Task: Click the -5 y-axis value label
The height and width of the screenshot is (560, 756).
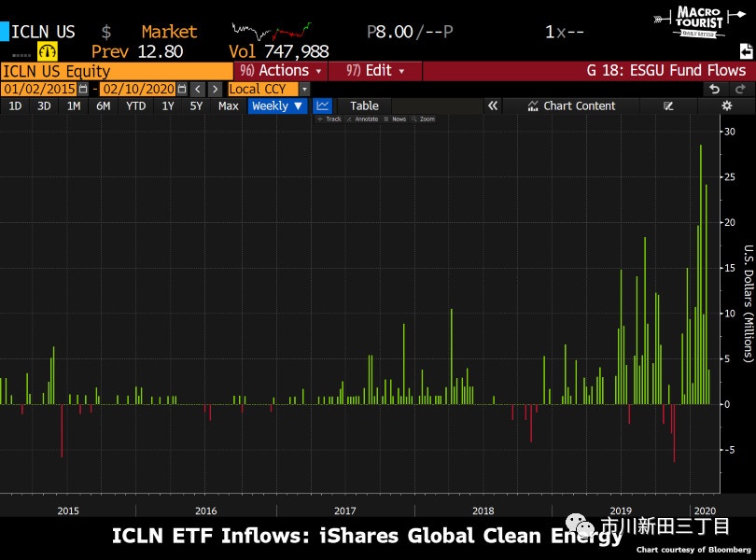Action: tap(730, 450)
